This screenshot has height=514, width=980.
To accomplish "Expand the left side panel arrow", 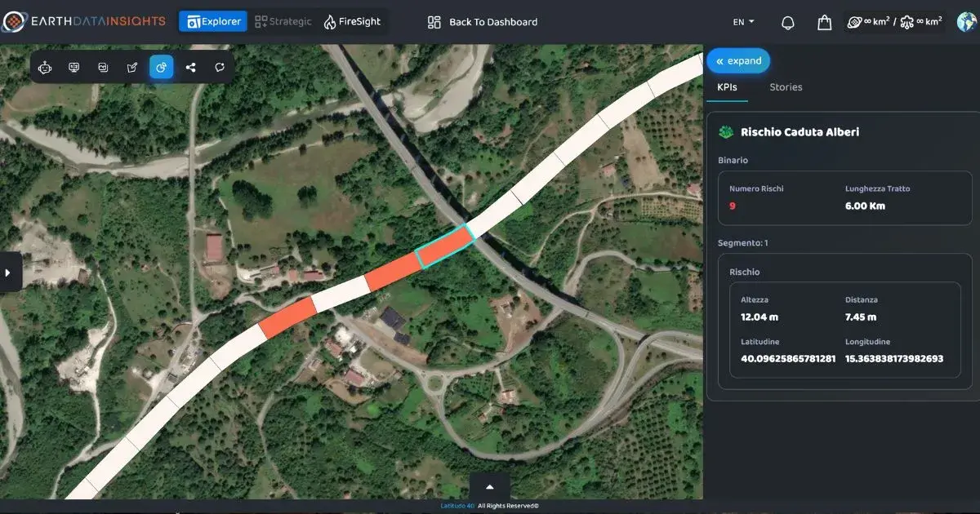I will [9, 273].
